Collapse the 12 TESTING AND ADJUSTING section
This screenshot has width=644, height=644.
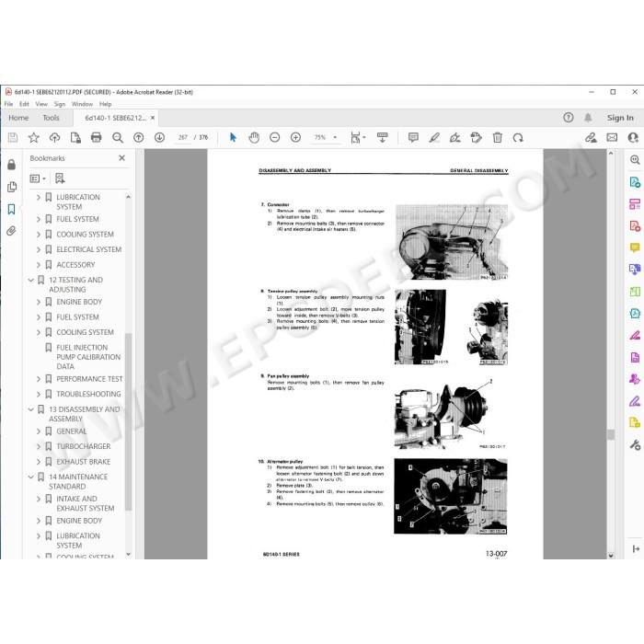coord(30,280)
